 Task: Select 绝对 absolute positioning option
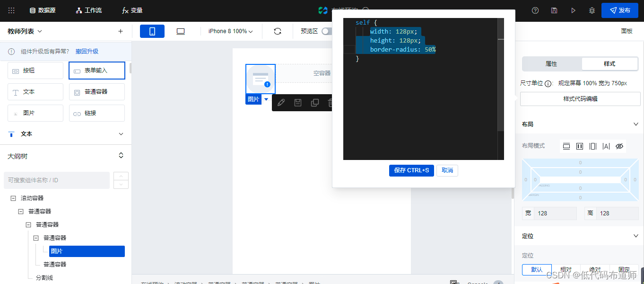(595, 270)
